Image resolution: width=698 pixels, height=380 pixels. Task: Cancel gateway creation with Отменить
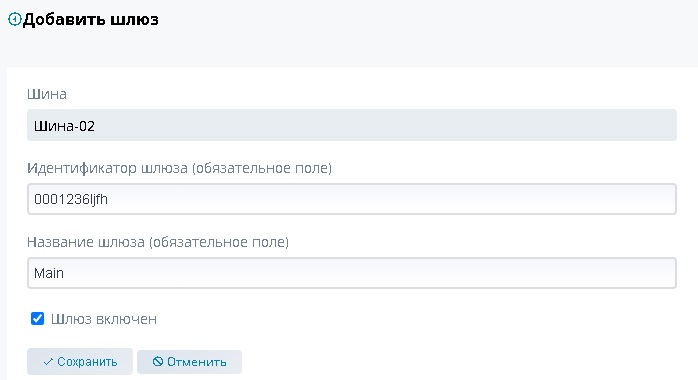tap(189, 362)
